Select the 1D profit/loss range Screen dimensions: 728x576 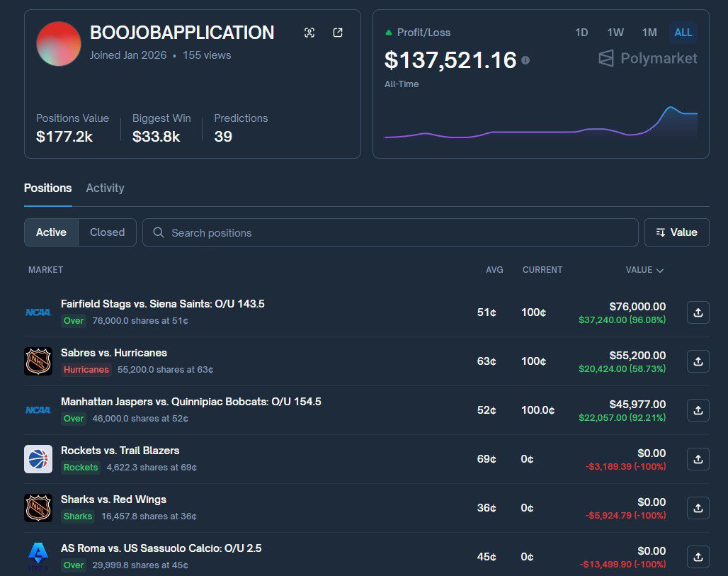click(x=581, y=33)
